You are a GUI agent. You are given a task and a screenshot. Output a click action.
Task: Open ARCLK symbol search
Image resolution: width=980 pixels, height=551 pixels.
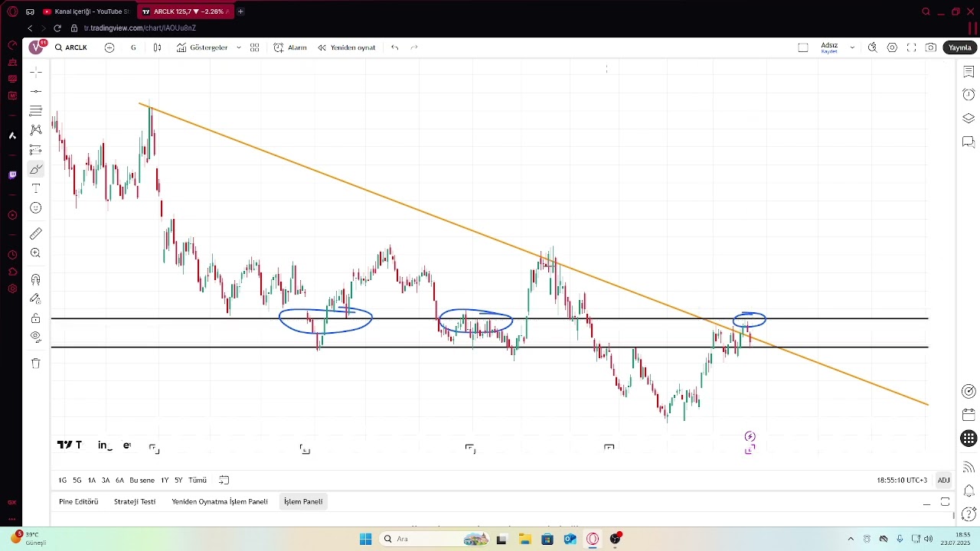[71, 47]
